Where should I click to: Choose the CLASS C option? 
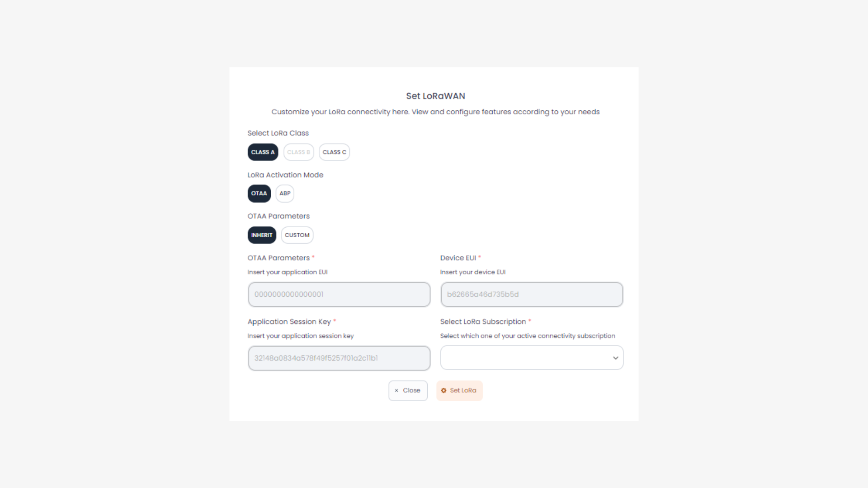[x=334, y=152]
